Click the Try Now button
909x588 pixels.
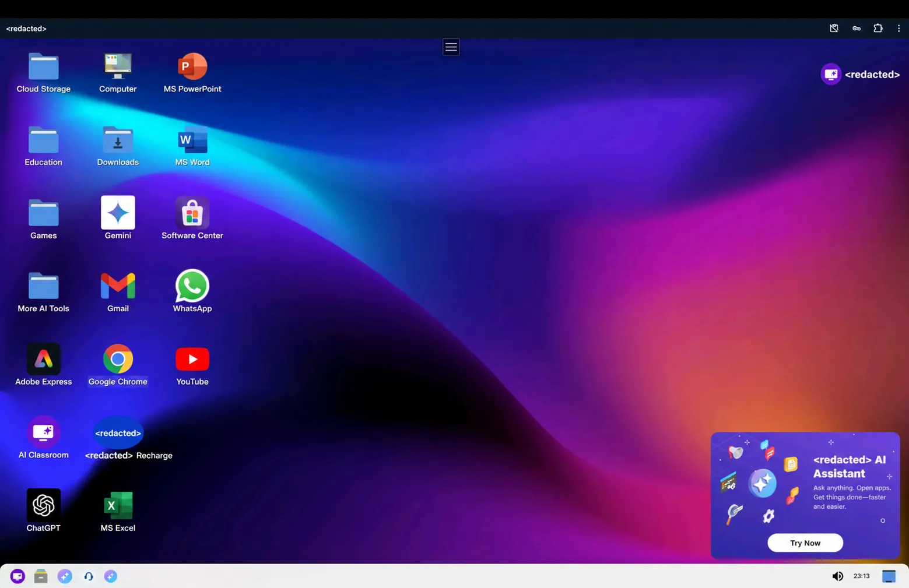[805, 543]
